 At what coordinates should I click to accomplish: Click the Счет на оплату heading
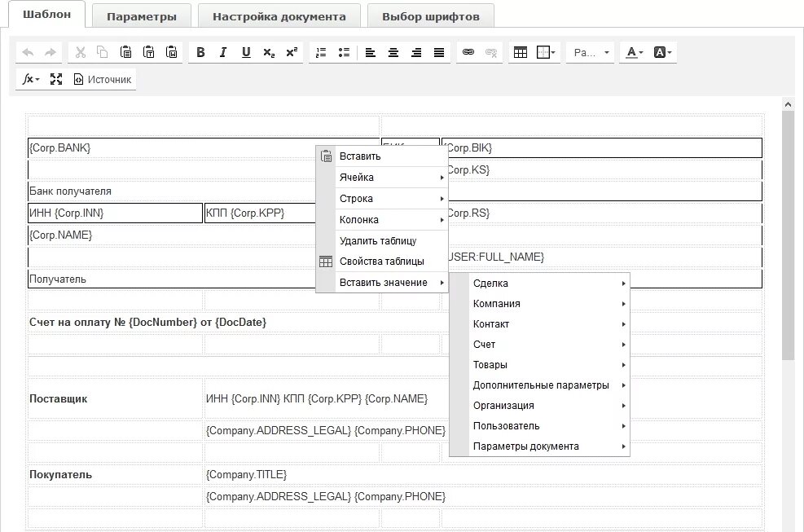[147, 322]
